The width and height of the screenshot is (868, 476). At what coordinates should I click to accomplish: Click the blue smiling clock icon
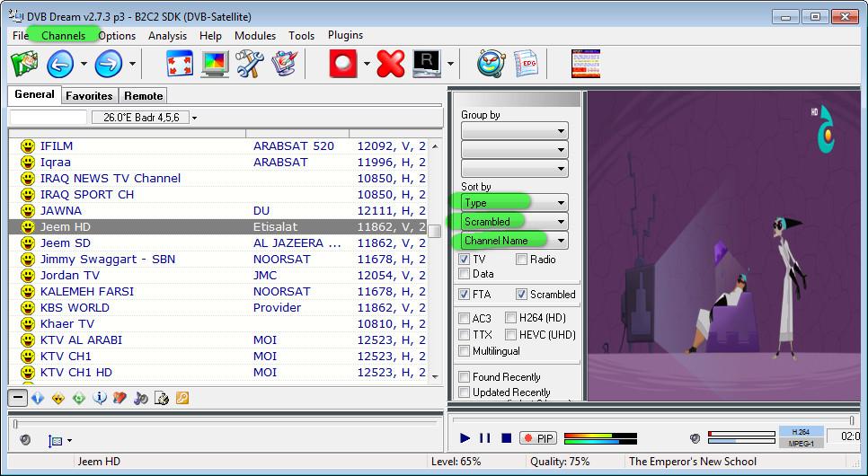[x=491, y=64]
